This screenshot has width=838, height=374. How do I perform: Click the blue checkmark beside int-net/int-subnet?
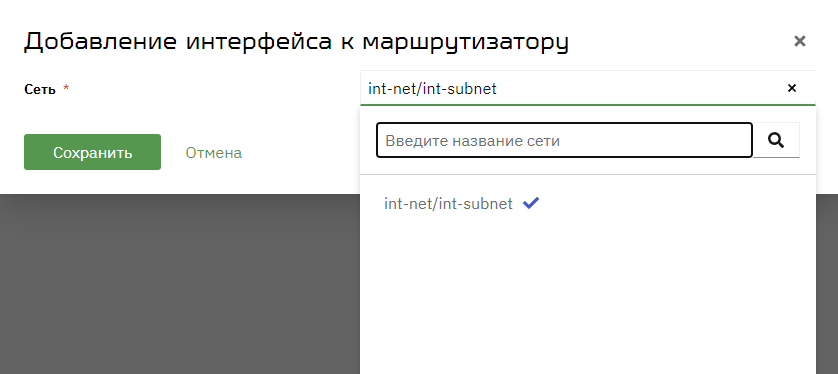[x=531, y=203]
